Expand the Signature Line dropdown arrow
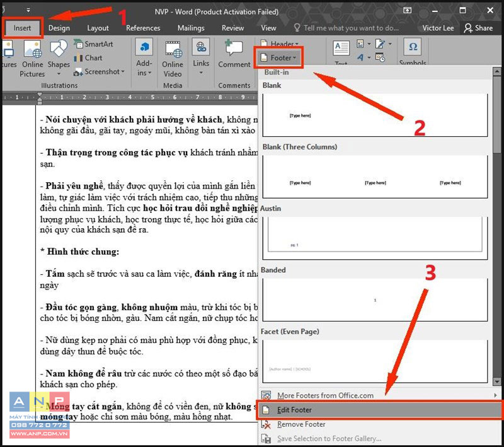Screen dimensions: 504x447 click(390, 44)
